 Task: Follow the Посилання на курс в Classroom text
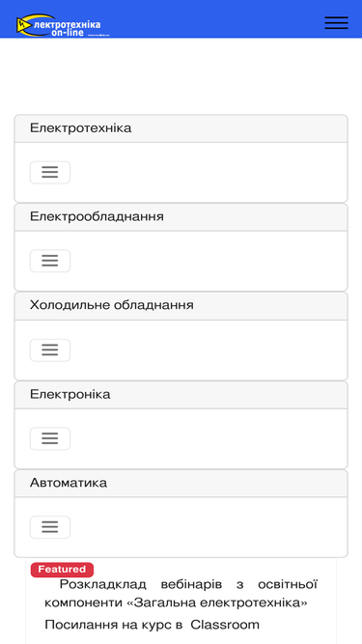tap(152, 625)
